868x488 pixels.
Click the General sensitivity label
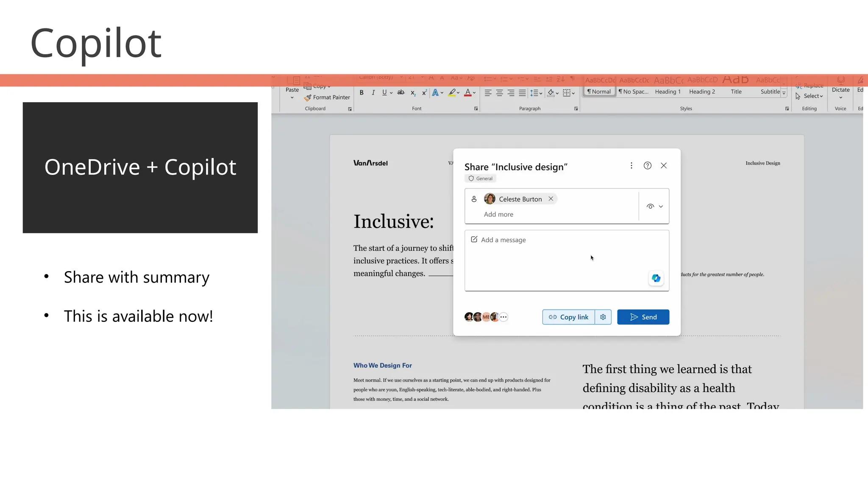pos(480,178)
